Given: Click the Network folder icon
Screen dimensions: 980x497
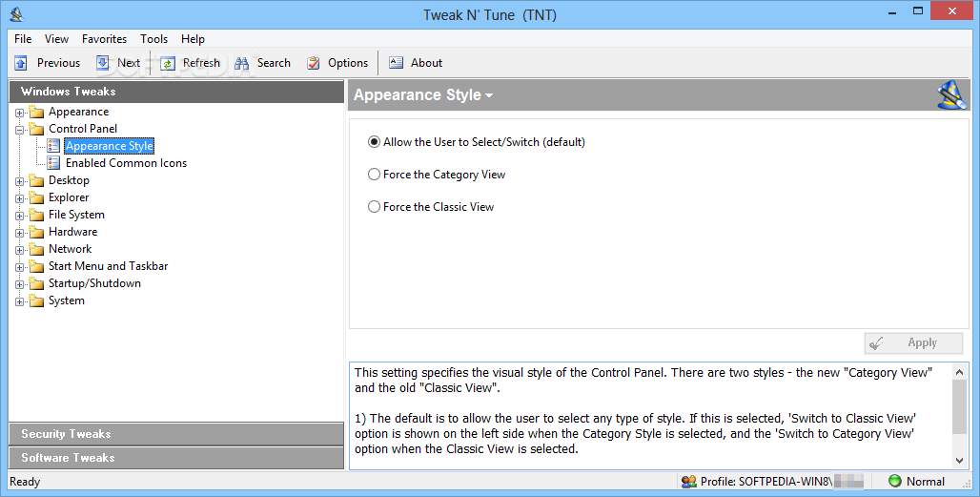Looking at the screenshot, I should 37,249.
